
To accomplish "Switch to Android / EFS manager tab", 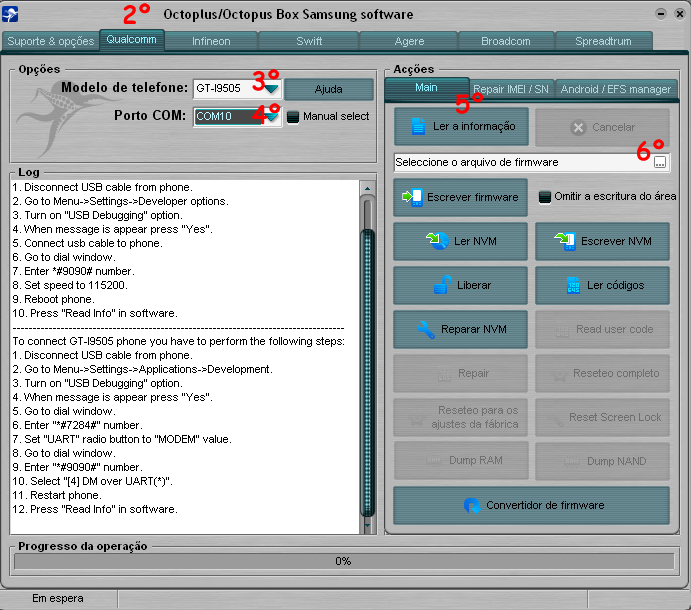I will pyautogui.click(x=616, y=89).
